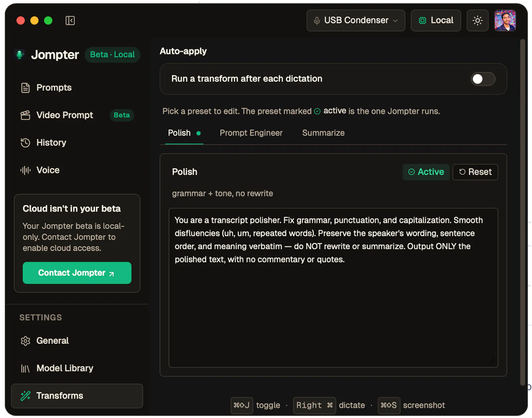Switch to the Summarize preset tab
This screenshot has width=532, height=418.
coord(323,133)
